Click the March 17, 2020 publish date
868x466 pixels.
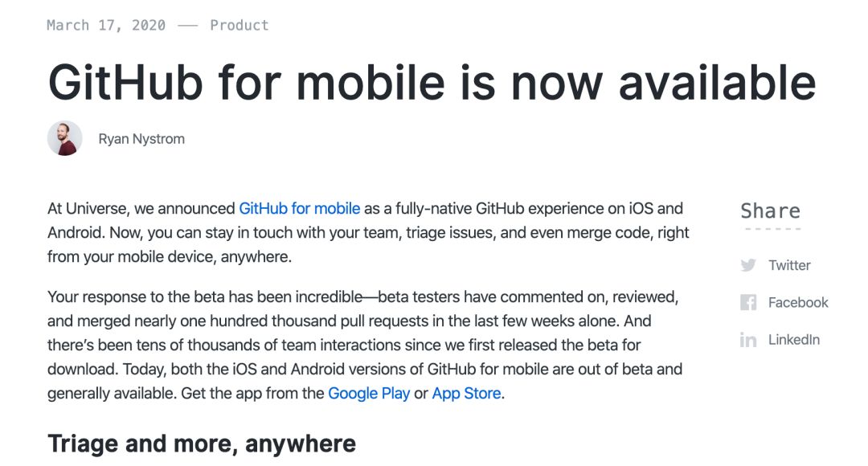[x=106, y=25]
